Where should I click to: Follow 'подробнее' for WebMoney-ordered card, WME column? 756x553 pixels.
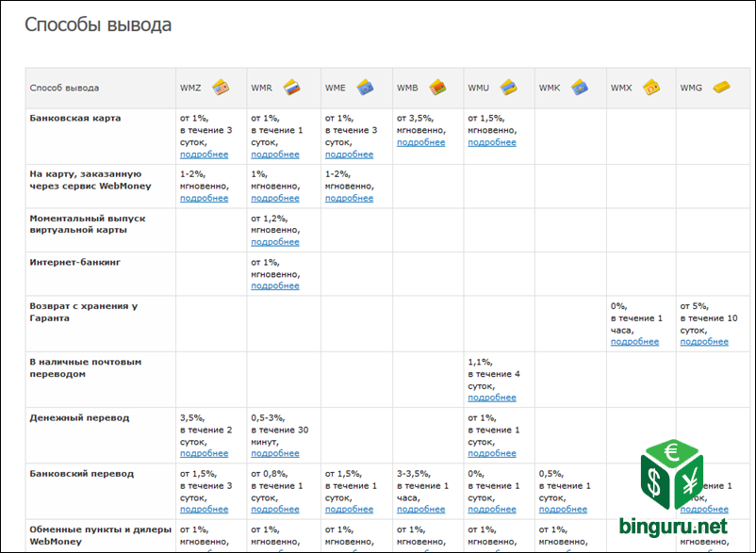coord(349,199)
